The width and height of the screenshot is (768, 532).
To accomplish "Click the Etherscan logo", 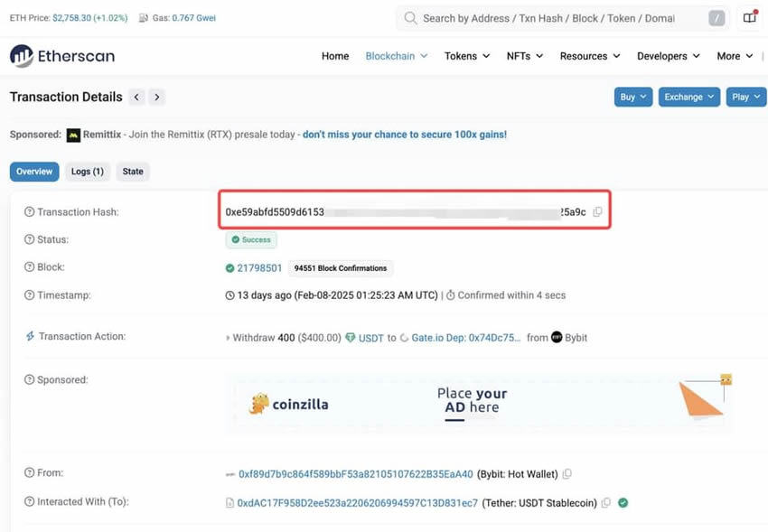I will (x=62, y=56).
